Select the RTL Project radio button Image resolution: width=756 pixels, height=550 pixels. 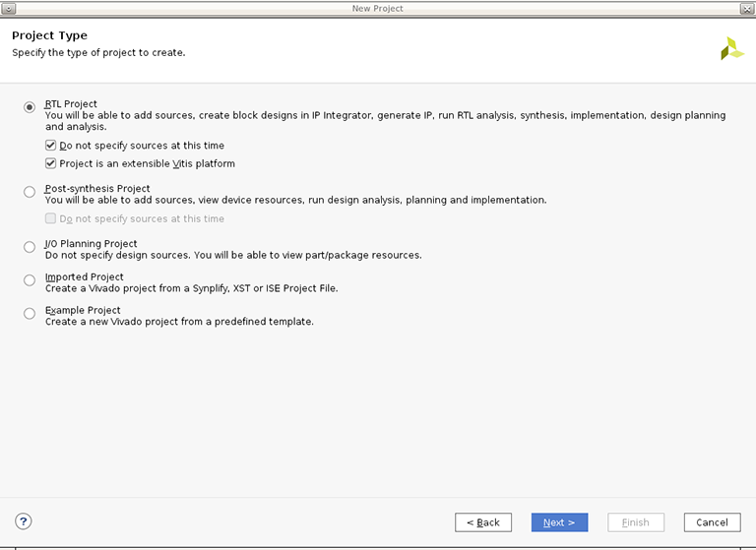(x=30, y=106)
